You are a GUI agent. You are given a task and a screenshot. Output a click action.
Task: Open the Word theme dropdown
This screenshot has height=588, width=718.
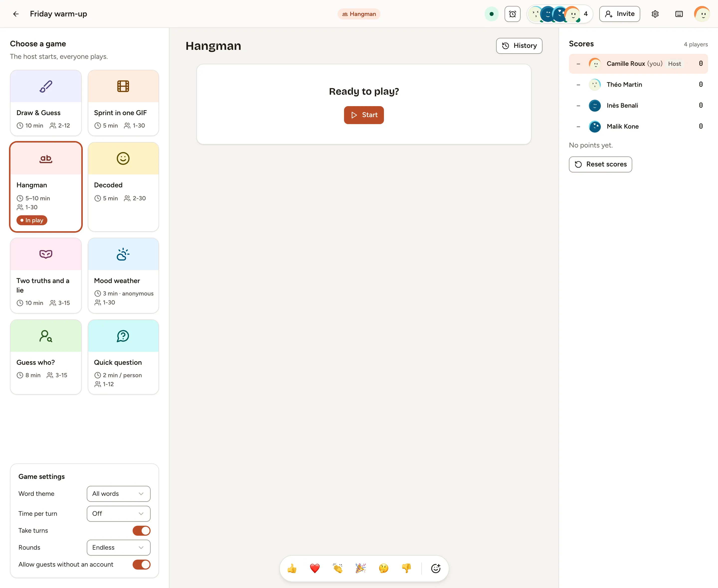(x=119, y=494)
